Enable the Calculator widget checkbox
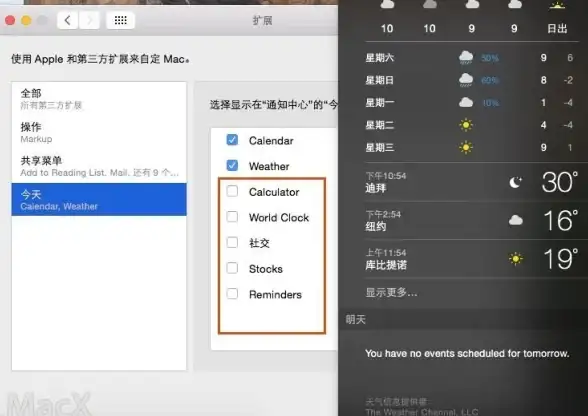 (x=232, y=191)
